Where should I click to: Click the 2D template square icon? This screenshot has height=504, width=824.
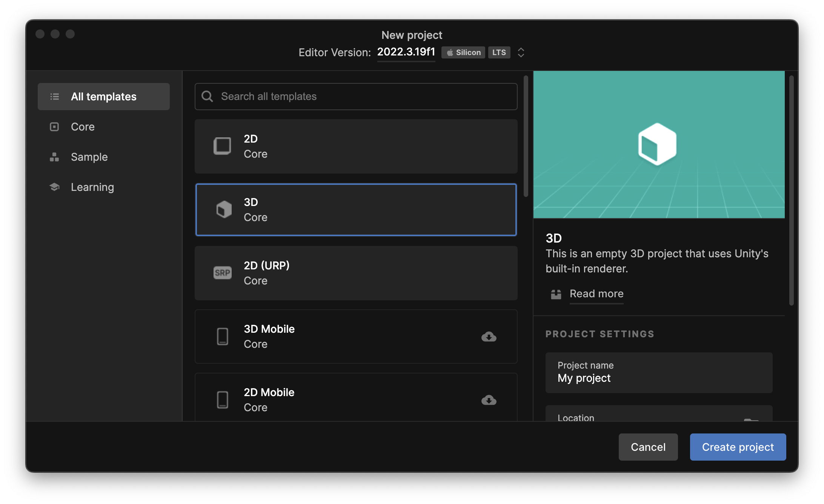[x=222, y=146]
